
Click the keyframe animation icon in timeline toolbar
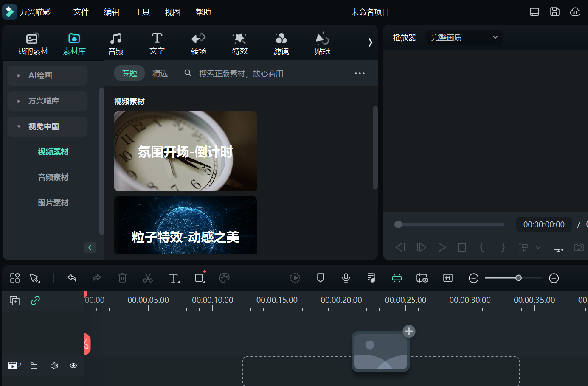(x=397, y=278)
